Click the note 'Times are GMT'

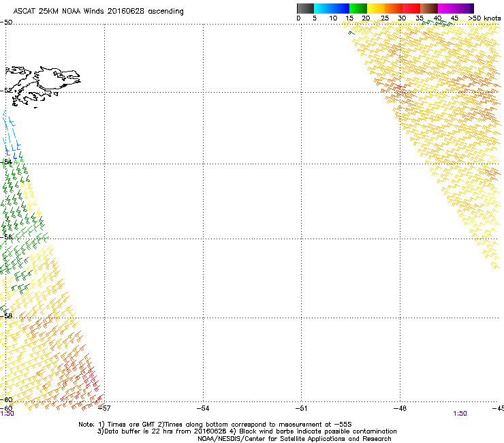coord(131,425)
